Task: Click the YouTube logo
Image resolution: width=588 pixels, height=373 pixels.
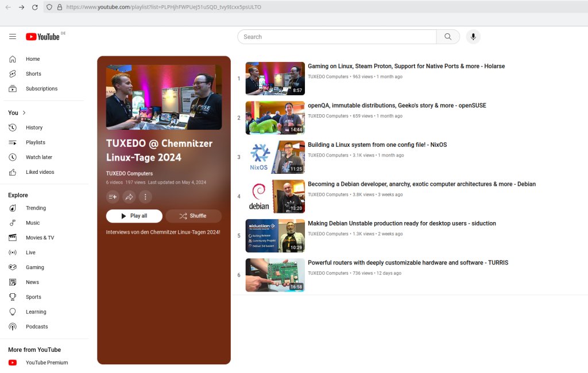Action: [x=42, y=37]
